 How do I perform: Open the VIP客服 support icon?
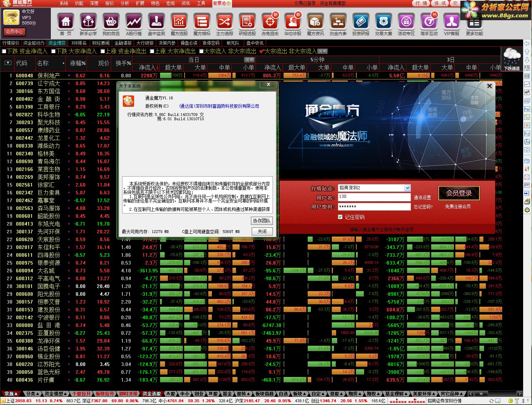[452, 22]
